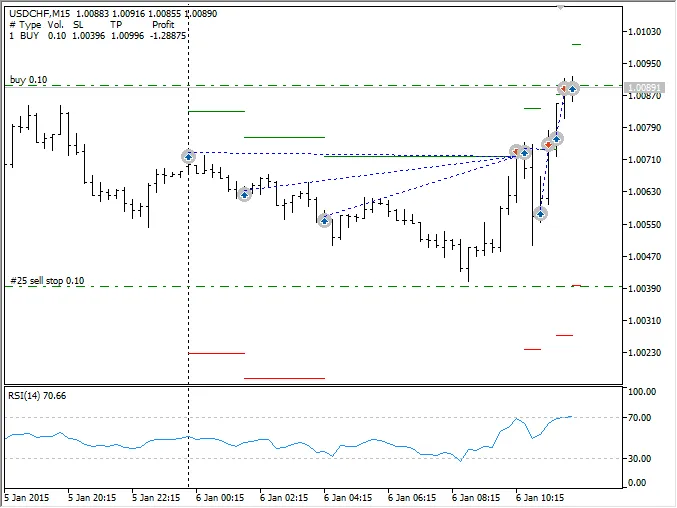Click the red sell arrow on the buy 0.10 line
Viewport: 677px width, 508px height.
pos(564,88)
